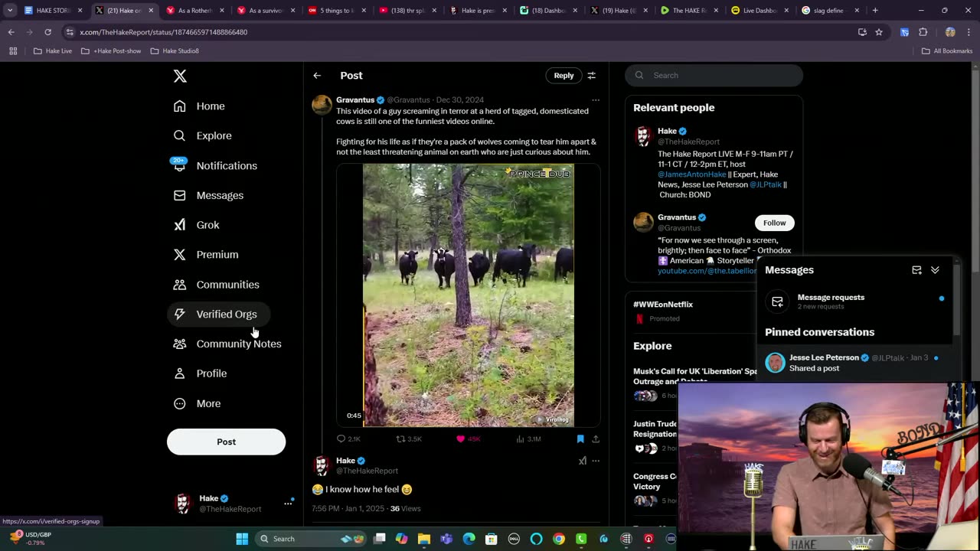Click Grok icon on Hake's reply
This screenshot has width=980, height=551.
click(583, 461)
